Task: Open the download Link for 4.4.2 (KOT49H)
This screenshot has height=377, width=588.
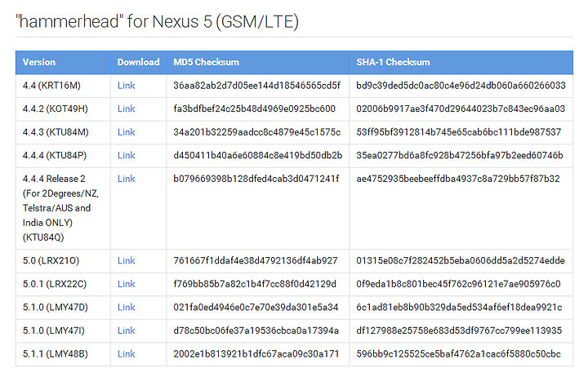Action: pos(126,109)
